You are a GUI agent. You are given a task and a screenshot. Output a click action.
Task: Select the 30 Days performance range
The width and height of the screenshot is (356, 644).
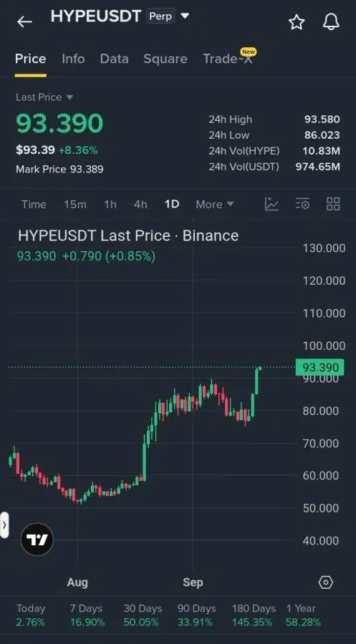143,615
